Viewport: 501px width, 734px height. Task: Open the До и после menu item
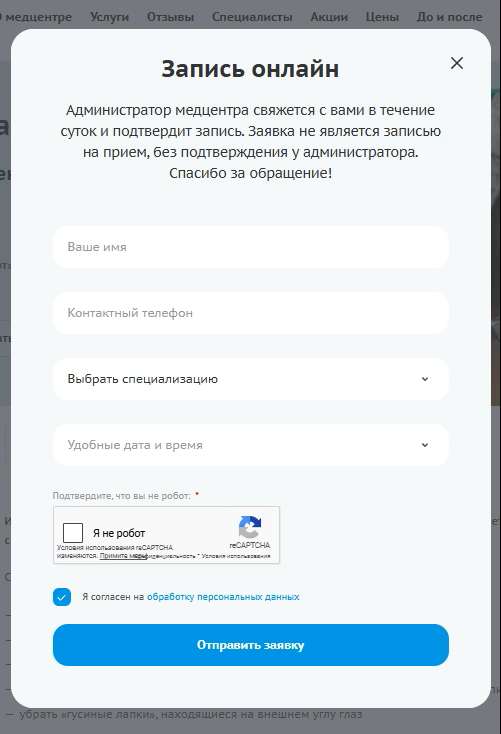[449, 17]
